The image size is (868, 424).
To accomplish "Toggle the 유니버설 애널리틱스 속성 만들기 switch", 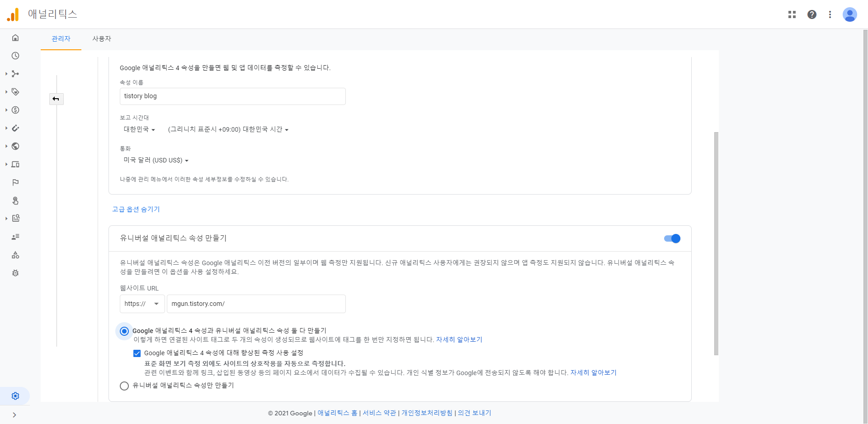I will [672, 238].
